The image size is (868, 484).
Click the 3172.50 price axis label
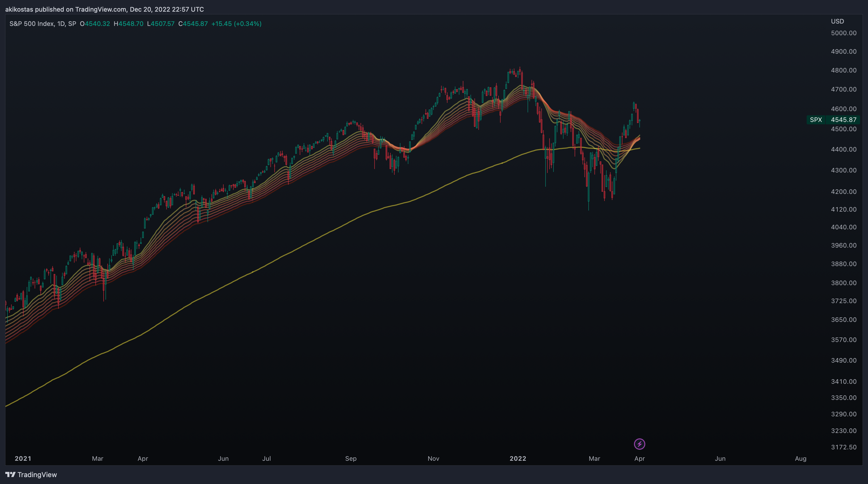click(843, 447)
